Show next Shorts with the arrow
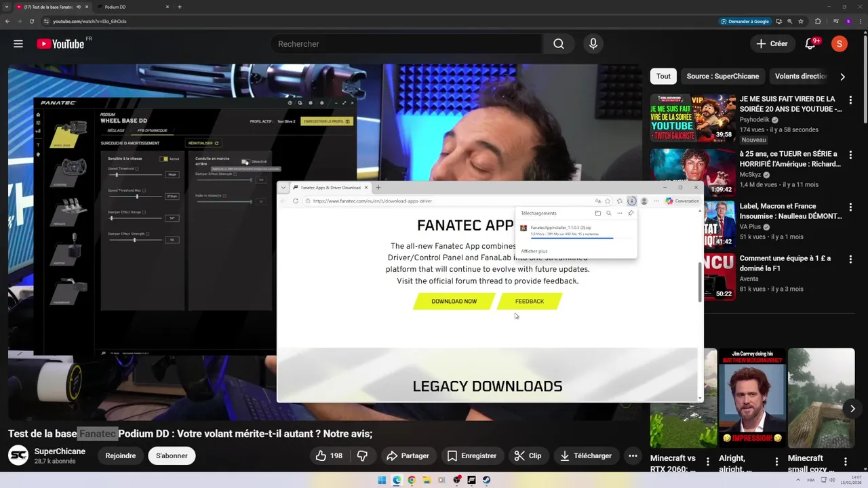Screen dimensions: 868x488 (x=852, y=408)
